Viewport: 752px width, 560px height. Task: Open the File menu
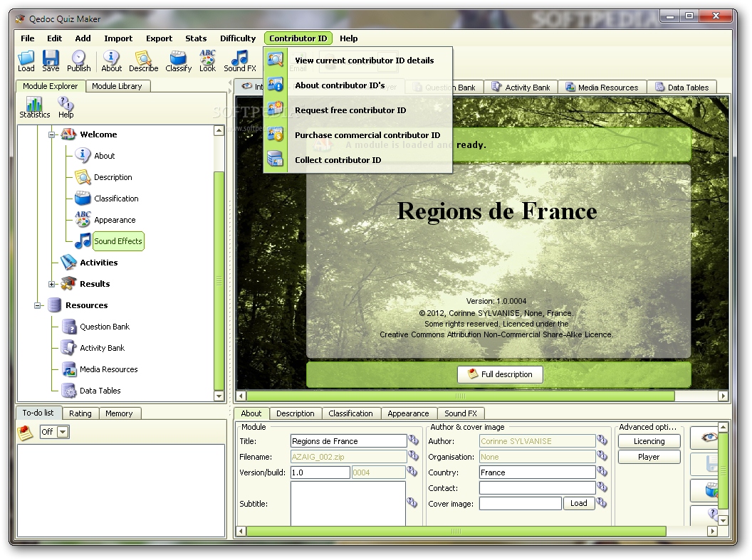[x=27, y=38]
